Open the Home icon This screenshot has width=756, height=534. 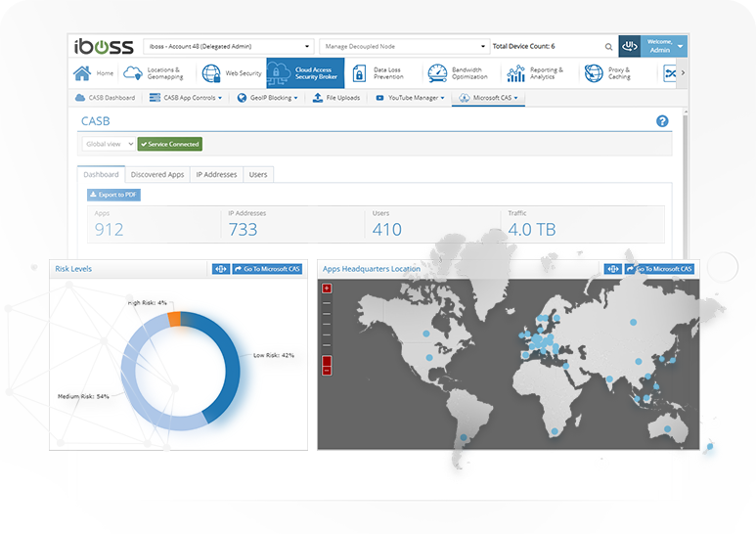82,73
